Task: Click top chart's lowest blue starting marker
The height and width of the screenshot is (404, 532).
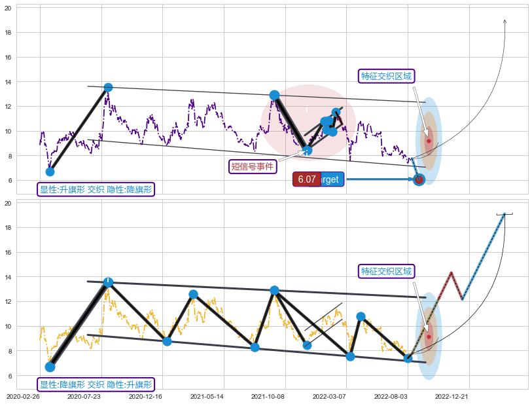Action: 50,172
